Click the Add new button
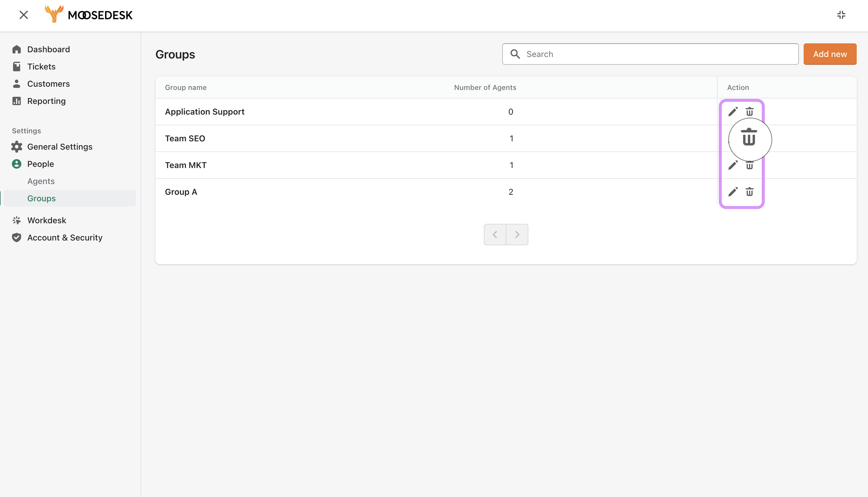 click(829, 54)
